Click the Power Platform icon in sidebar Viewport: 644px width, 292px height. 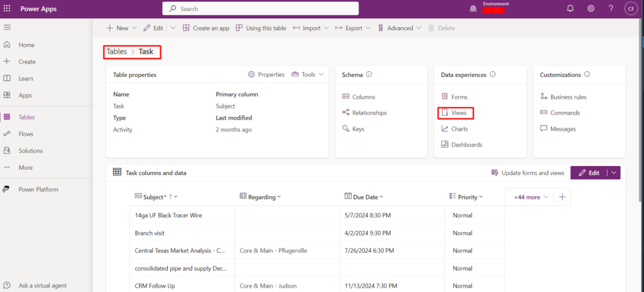[x=6, y=189]
